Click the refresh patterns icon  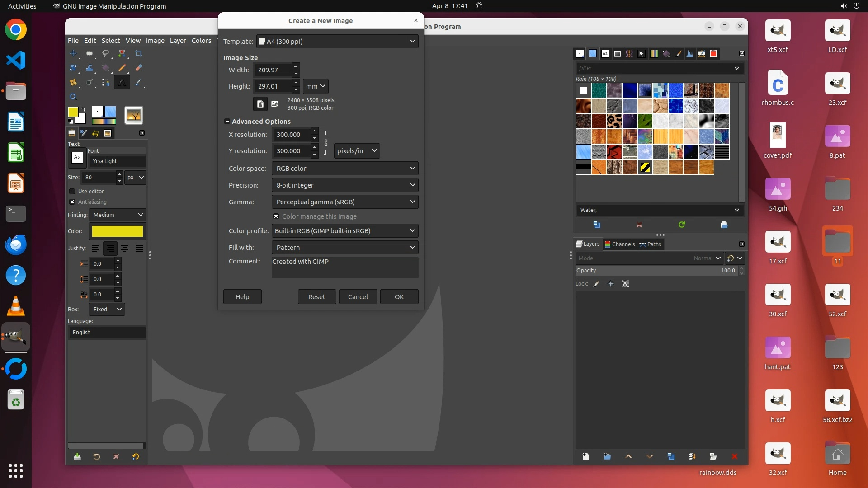[682, 225]
